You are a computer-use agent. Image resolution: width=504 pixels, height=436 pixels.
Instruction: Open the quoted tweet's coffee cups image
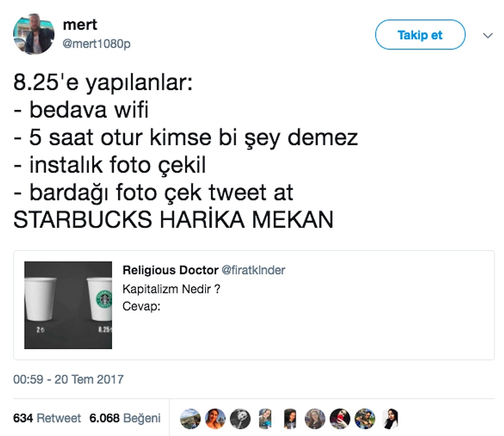point(68,305)
